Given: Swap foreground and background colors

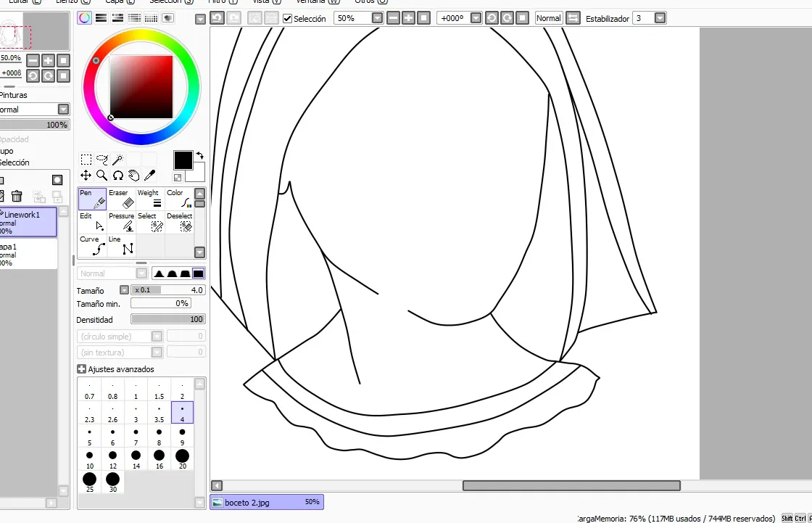Looking at the screenshot, I should 200,155.
